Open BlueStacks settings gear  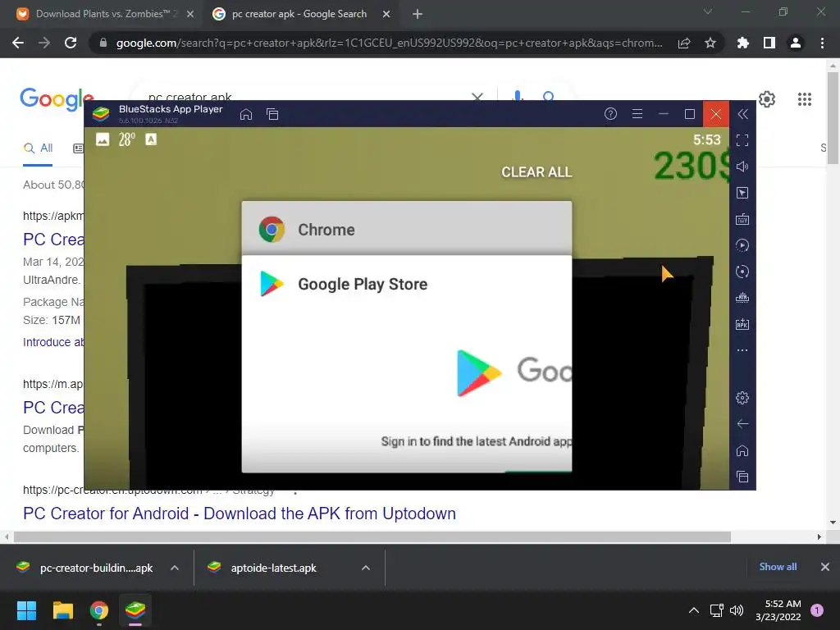742,398
